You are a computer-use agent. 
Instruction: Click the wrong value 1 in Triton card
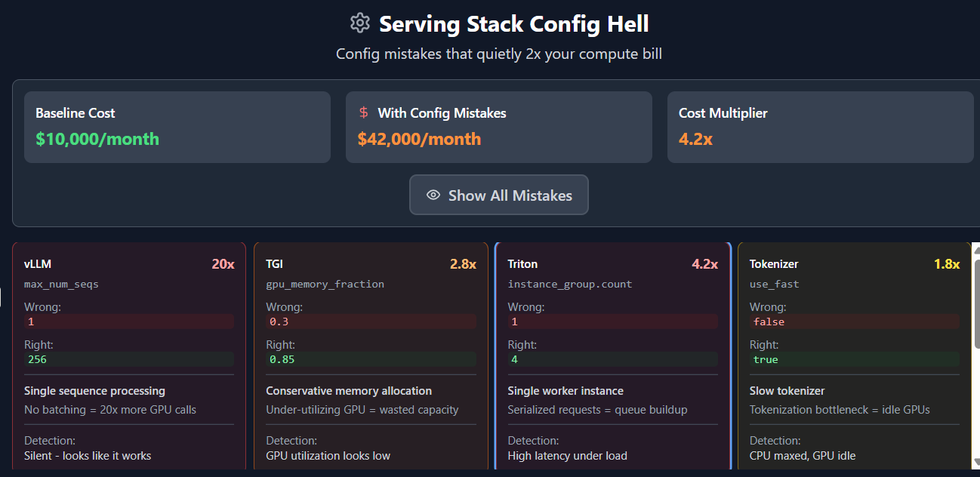point(612,322)
